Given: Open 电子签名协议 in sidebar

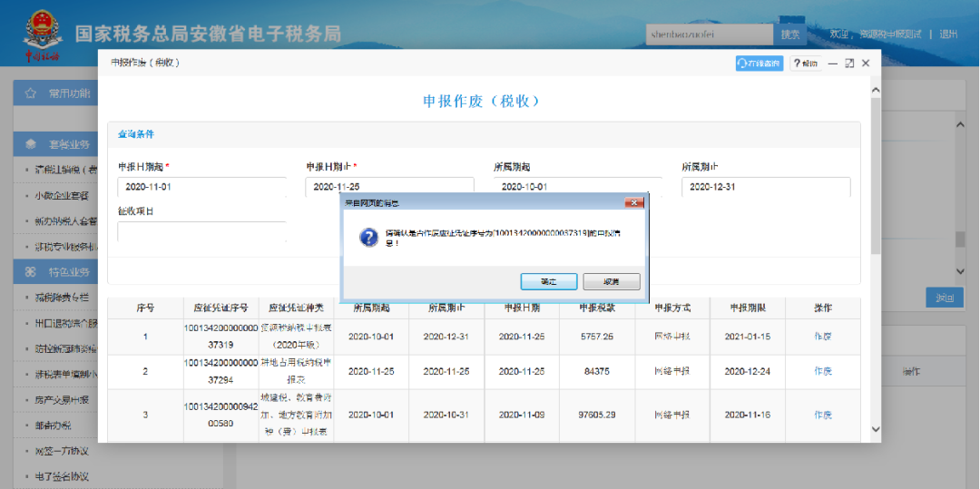Looking at the screenshot, I should pos(62,476).
